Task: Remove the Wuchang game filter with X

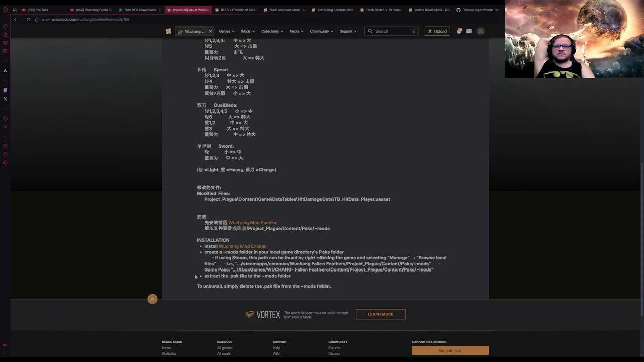Action: click(x=210, y=31)
